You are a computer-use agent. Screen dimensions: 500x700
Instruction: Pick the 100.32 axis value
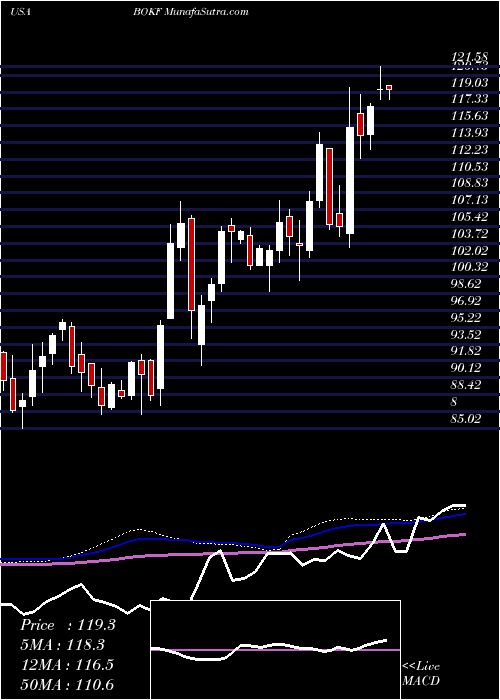pyautogui.click(x=469, y=268)
